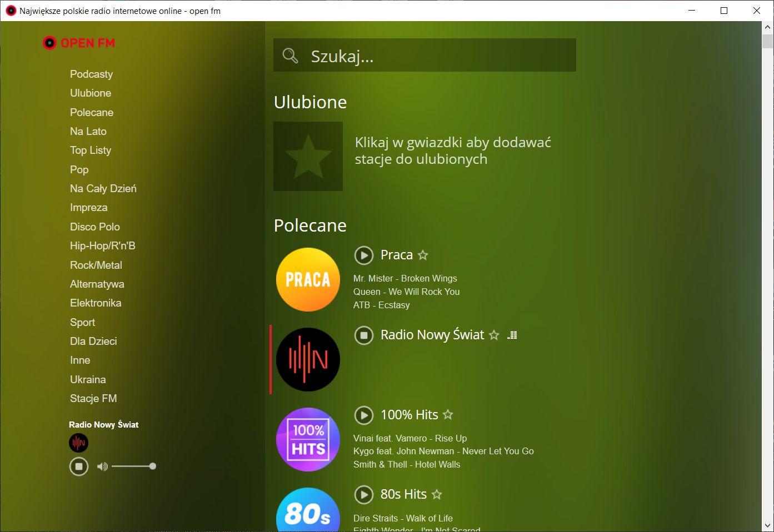The height and width of the screenshot is (532, 774).
Task: Select the Sport category
Action: pos(82,322)
